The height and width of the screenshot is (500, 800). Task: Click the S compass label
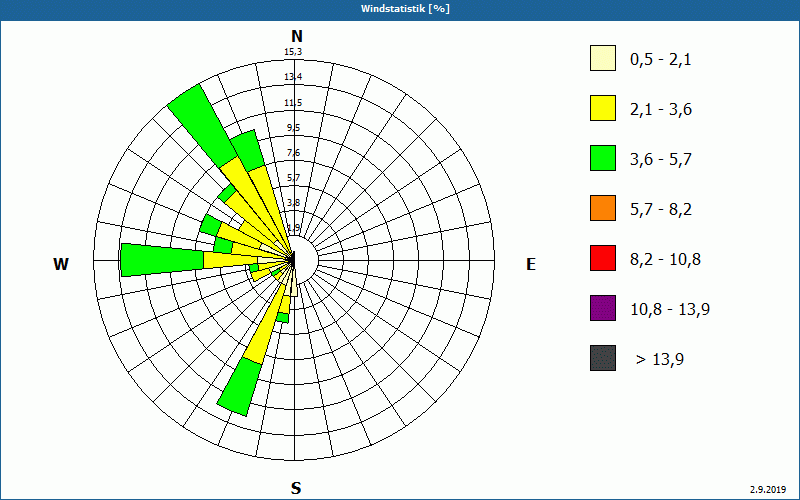(x=296, y=488)
